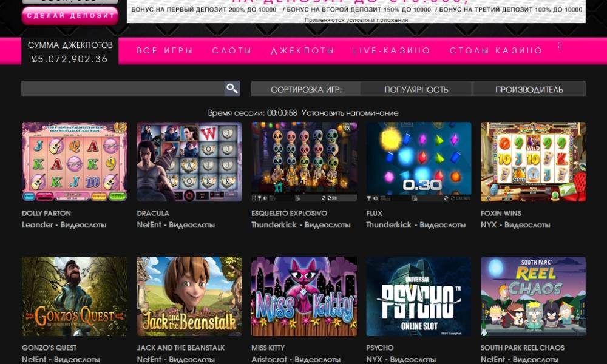607x364 pixels.
Task: Click the jackpot amount £5,072,902.36
Action: [70, 59]
